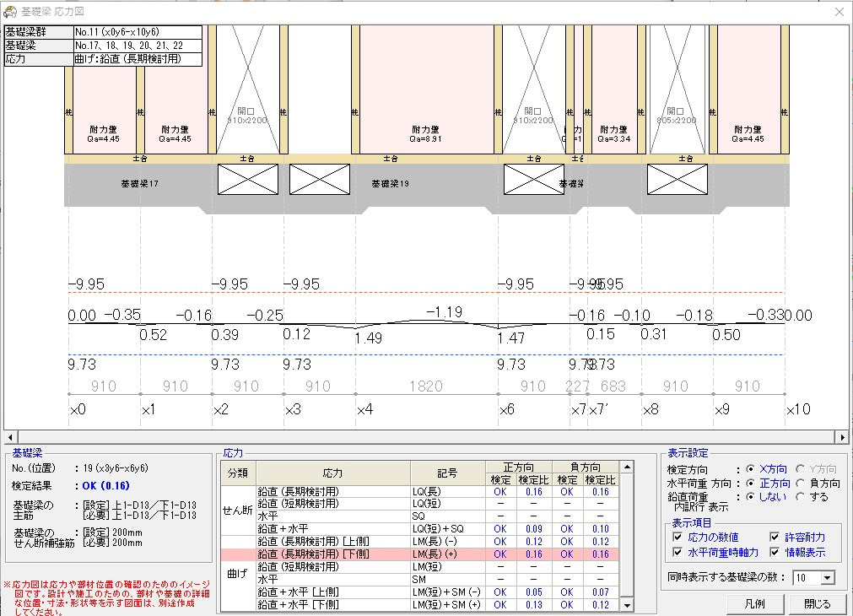This screenshot has width=853, height=616.
Task: Select the 負方向 radio for 水平荷重方向
Action: coord(801,484)
